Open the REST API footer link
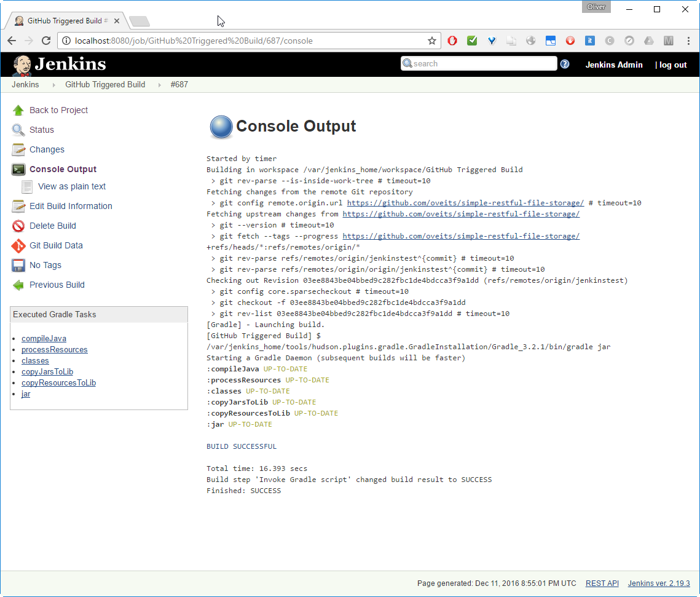The image size is (700, 597). [602, 583]
